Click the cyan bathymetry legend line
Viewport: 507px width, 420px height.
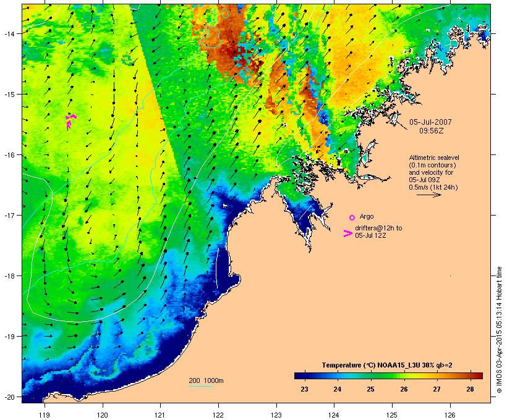point(201,386)
